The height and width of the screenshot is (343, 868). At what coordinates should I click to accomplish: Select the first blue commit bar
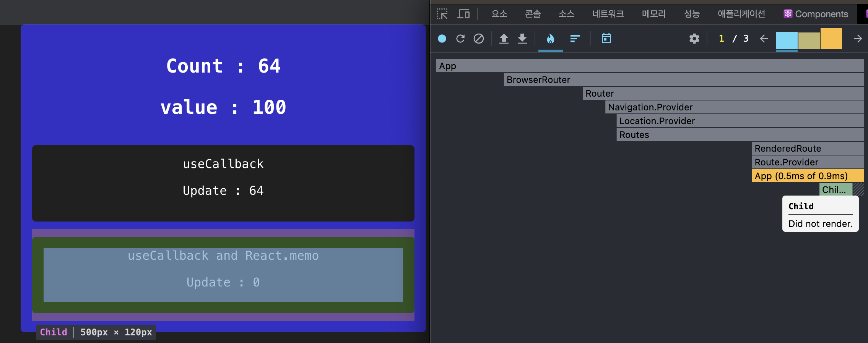787,40
